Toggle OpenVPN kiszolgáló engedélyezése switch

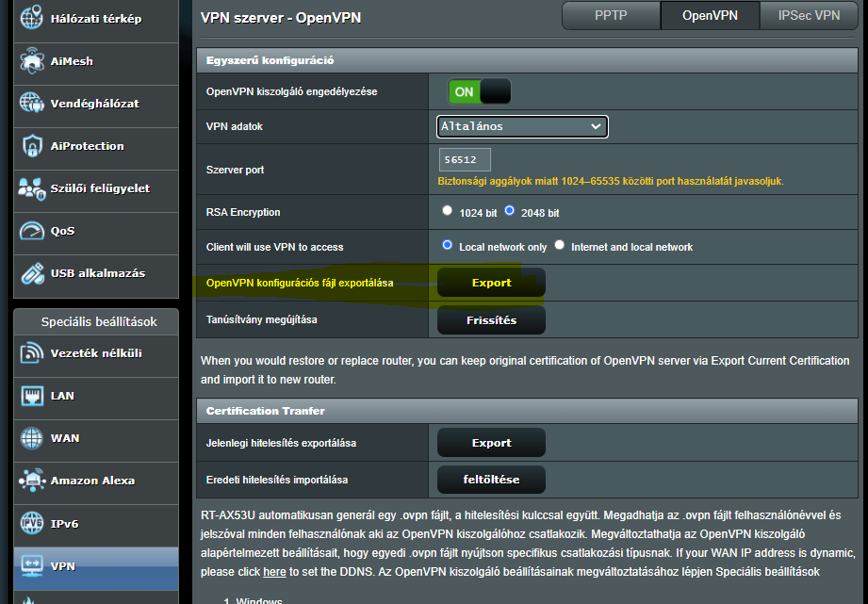[x=480, y=92]
